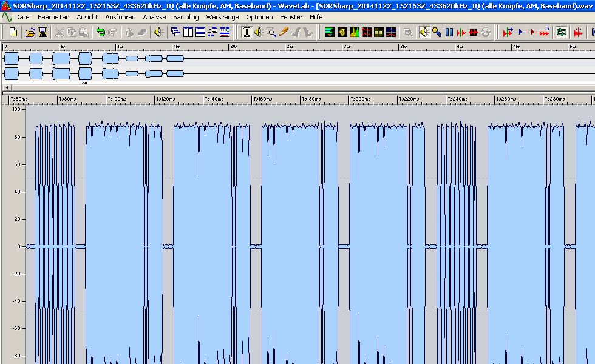The image size is (595, 364).
Task: Expand the Analyse menu
Action: pos(154,17)
